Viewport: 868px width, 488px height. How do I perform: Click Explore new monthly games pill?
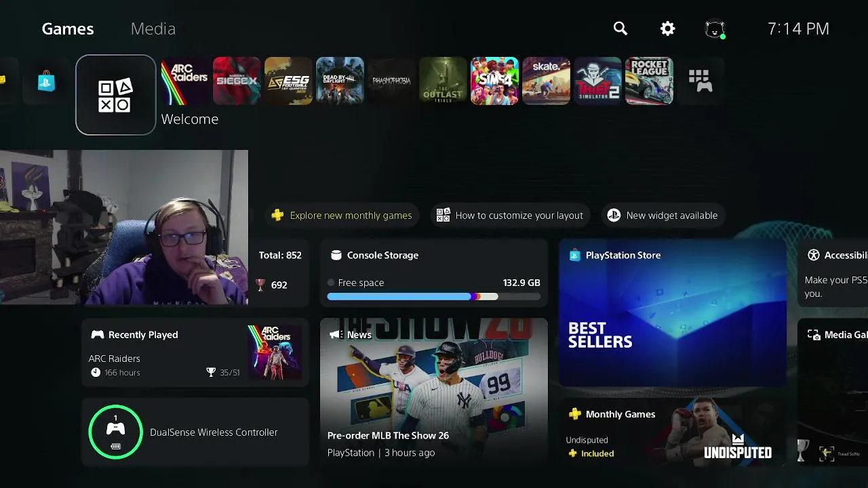(342, 216)
